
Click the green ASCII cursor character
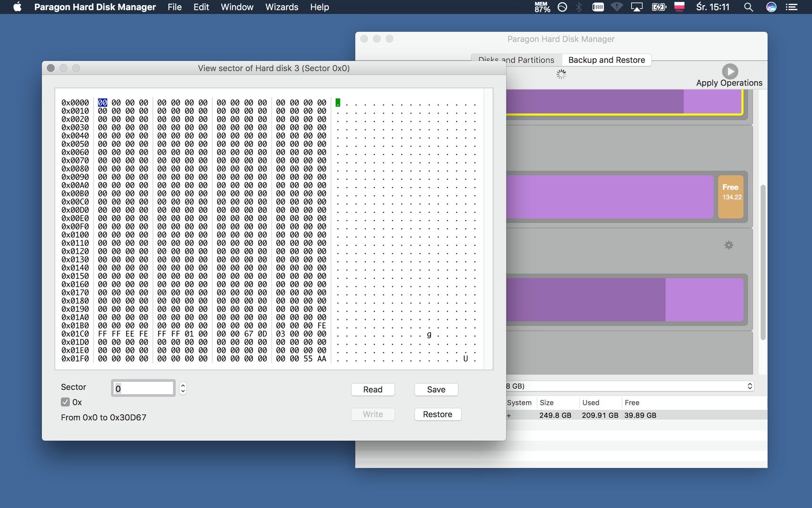(338, 103)
